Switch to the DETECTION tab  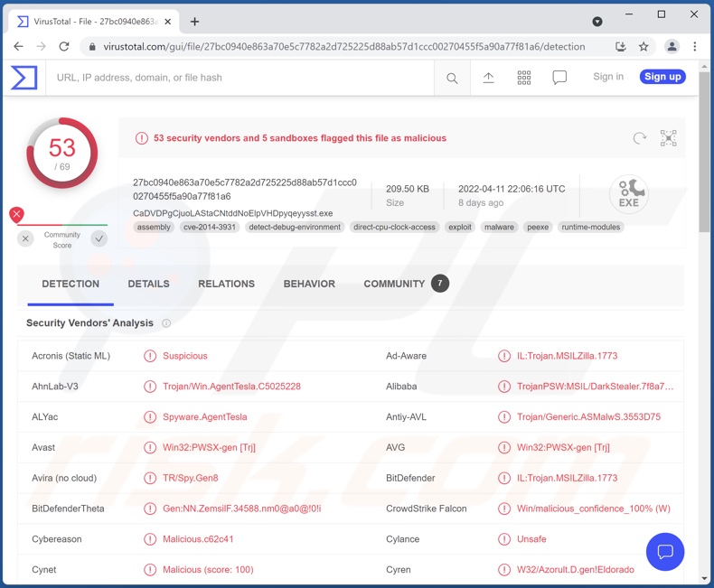point(70,284)
